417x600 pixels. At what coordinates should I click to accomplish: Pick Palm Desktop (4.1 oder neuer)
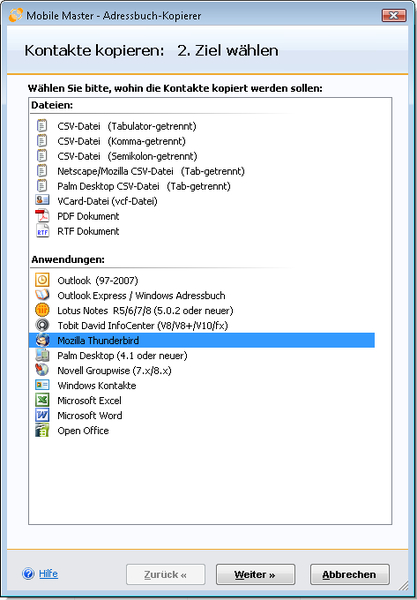tap(122, 355)
